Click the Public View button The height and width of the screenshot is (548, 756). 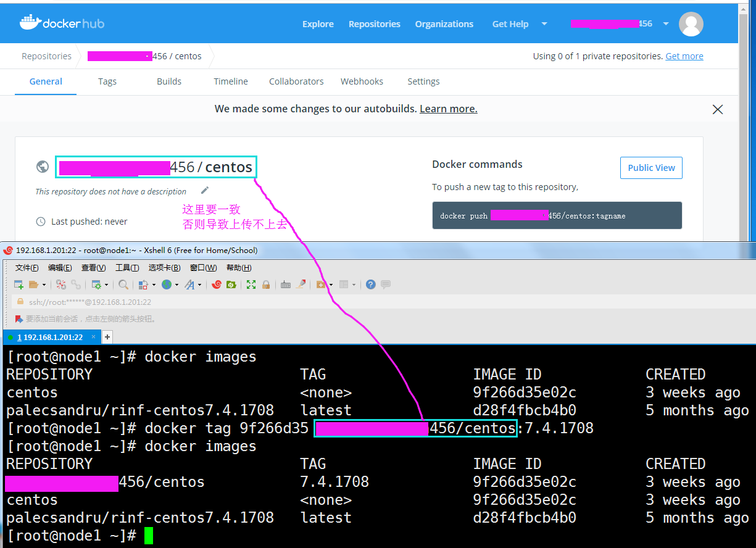tap(651, 168)
